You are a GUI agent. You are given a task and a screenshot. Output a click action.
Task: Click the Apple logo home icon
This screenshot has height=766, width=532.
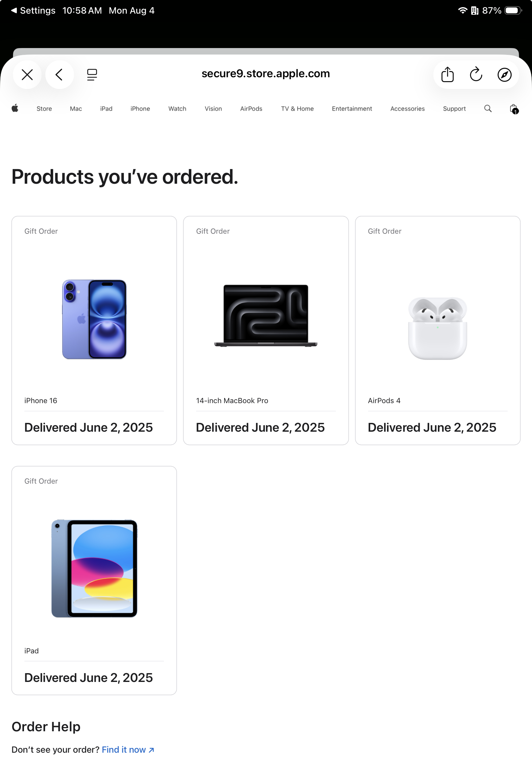click(15, 108)
